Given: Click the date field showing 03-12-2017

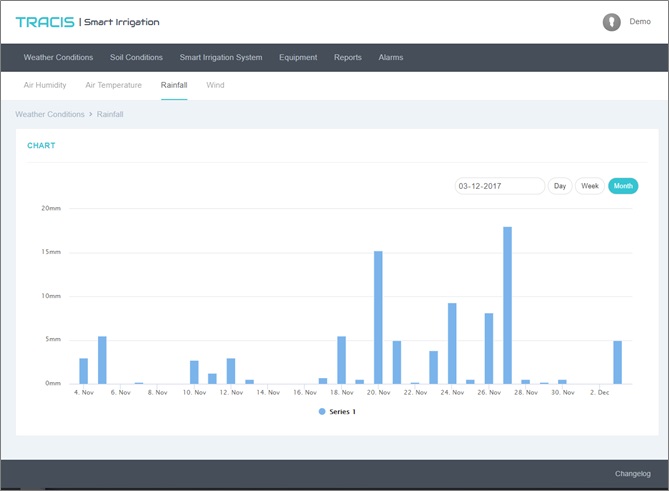Looking at the screenshot, I should 500,186.
